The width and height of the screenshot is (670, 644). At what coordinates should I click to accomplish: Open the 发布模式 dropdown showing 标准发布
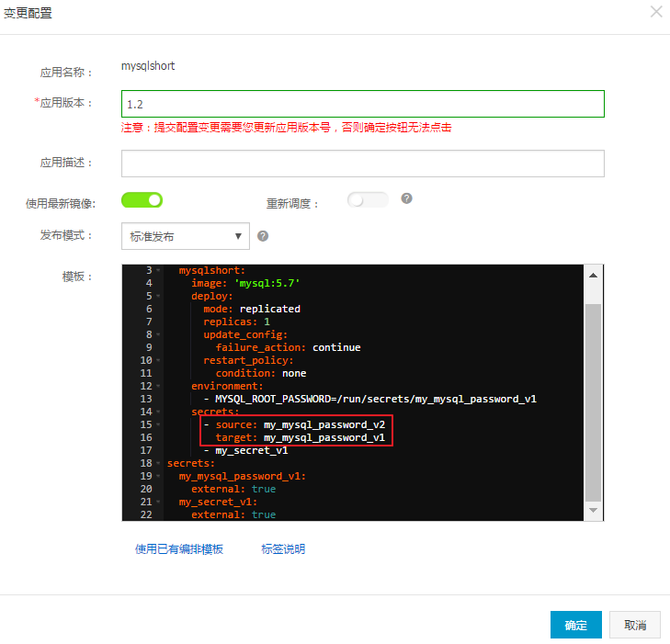tap(186, 236)
